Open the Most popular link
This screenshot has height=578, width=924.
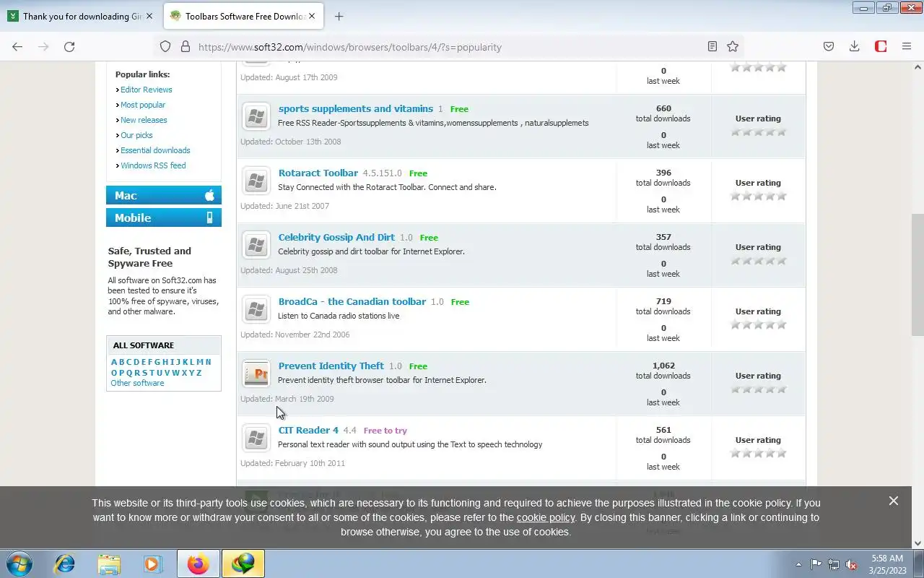pyautogui.click(x=143, y=105)
